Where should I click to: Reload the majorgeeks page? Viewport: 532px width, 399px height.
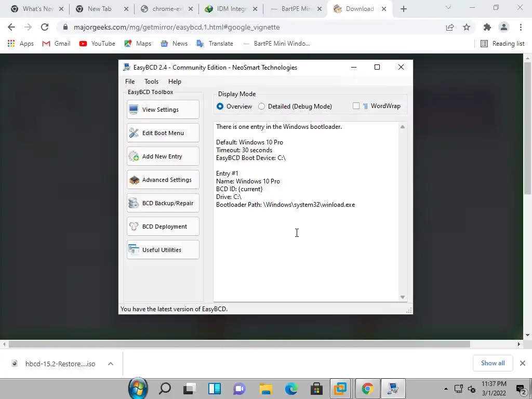[45, 27]
